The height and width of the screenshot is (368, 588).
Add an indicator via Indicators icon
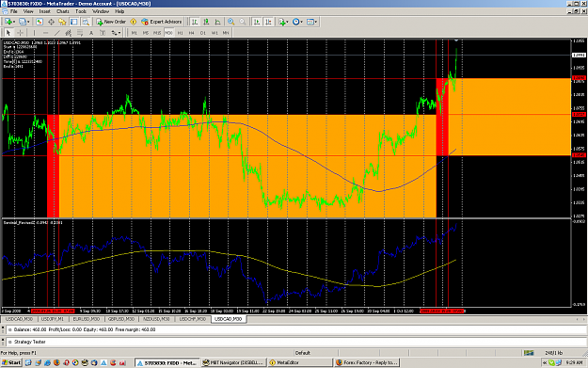282,22
